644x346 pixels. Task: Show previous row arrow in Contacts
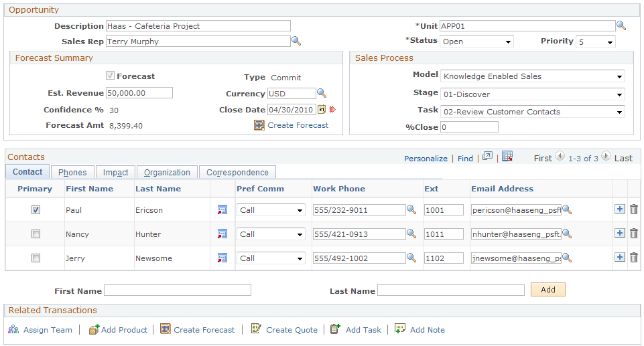tap(560, 156)
